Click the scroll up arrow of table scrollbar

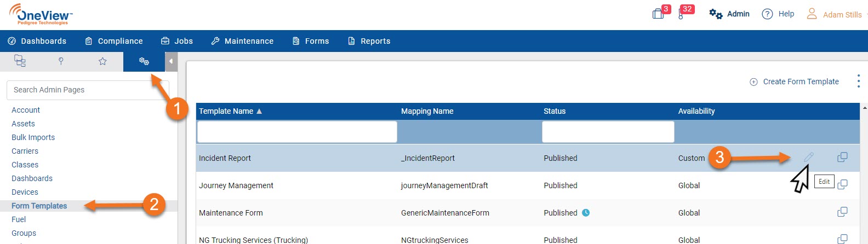pos(865,108)
